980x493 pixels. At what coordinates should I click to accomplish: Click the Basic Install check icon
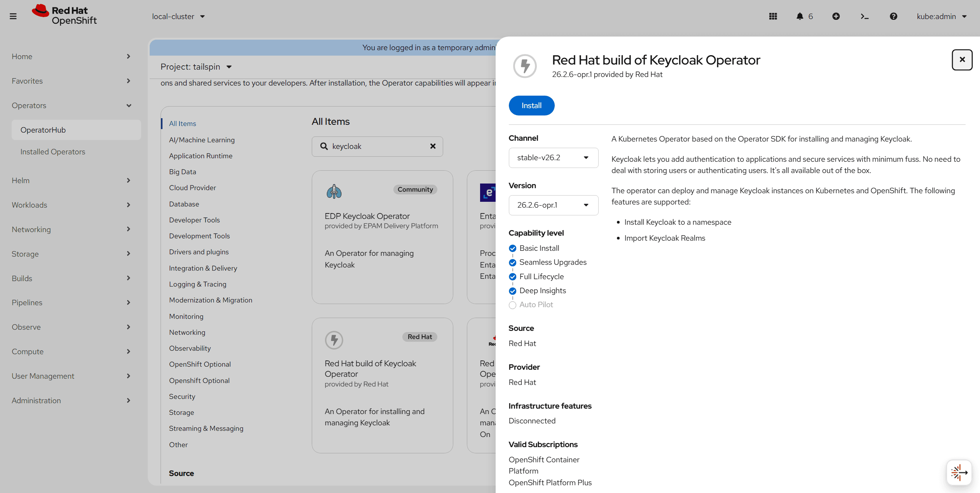(x=512, y=248)
